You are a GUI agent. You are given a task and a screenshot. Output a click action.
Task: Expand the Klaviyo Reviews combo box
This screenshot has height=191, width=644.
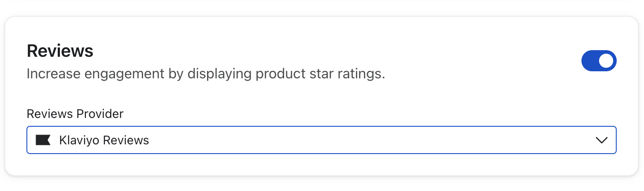pyautogui.click(x=321, y=140)
